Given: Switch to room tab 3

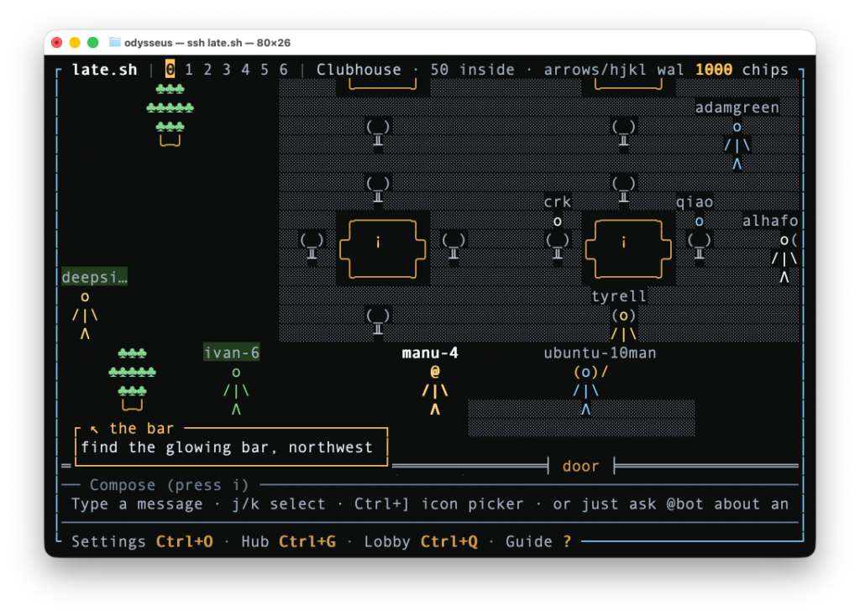Looking at the screenshot, I should [227, 70].
